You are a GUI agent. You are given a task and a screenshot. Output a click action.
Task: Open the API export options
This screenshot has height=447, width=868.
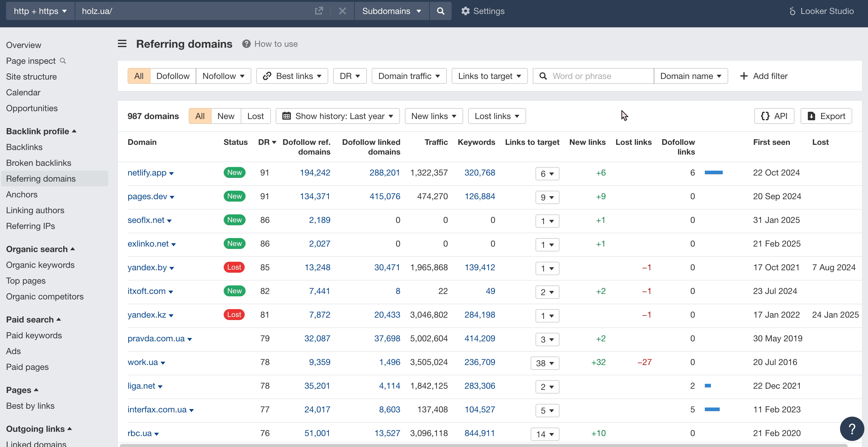pyautogui.click(x=774, y=116)
